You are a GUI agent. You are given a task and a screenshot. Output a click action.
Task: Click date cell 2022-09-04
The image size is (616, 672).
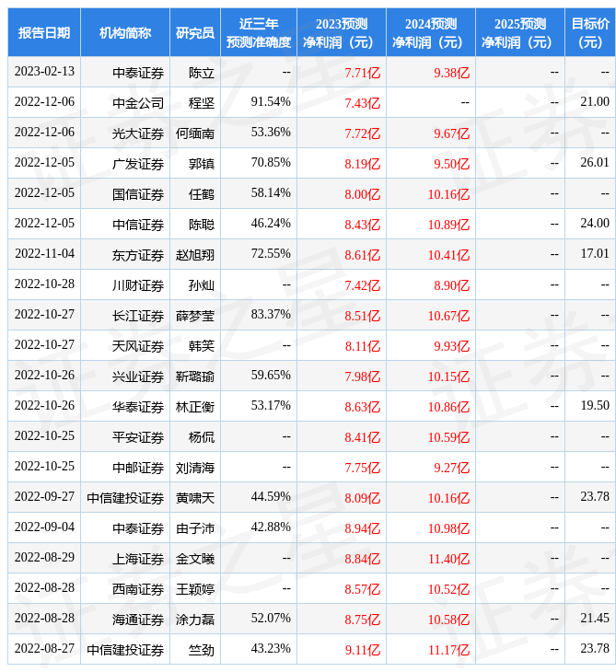44,527
